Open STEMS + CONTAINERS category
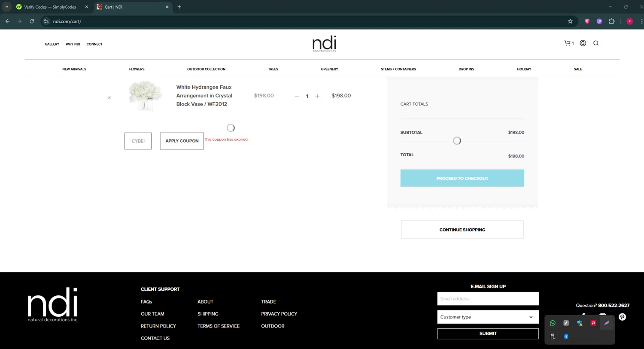This screenshot has height=349, width=644. click(x=398, y=69)
